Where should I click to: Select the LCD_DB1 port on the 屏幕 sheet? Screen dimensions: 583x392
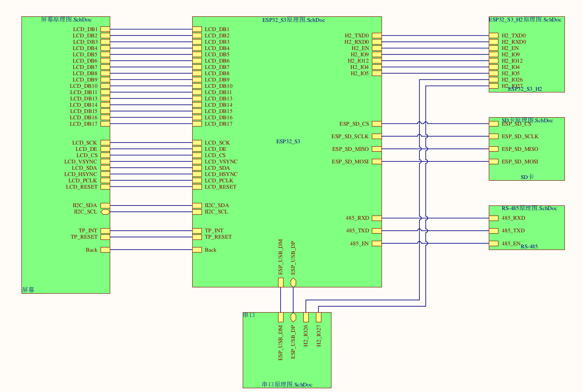[105, 29]
